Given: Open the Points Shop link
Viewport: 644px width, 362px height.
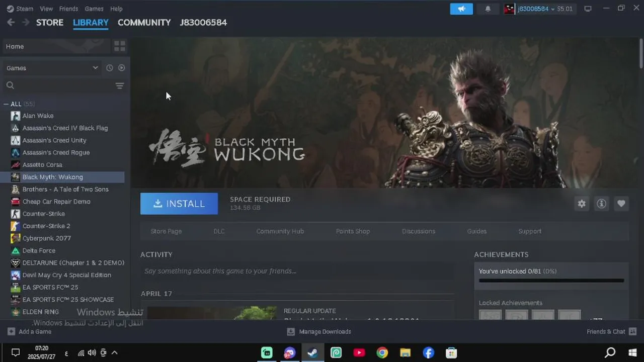Looking at the screenshot, I should (353, 231).
